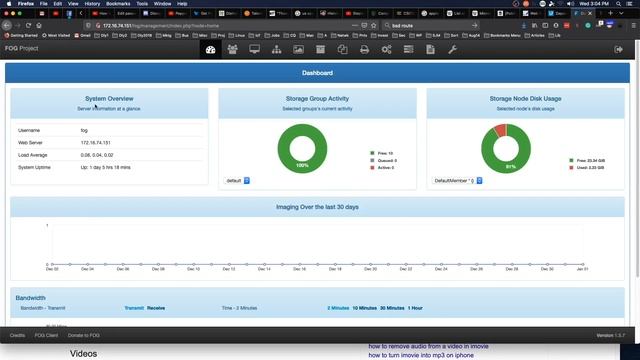Open the FOG Dashboard speedometer icon
The width and height of the screenshot is (640, 360).
click(x=211, y=49)
